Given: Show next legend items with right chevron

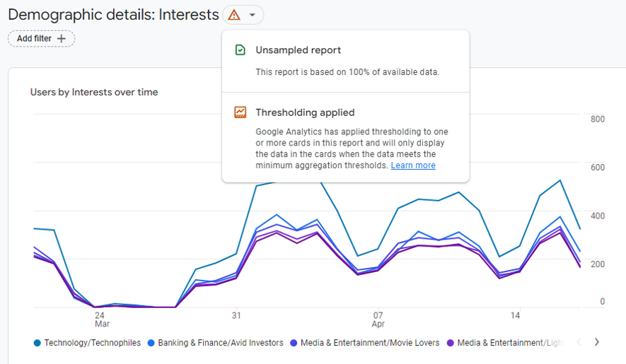Looking at the screenshot, I should pos(596,341).
